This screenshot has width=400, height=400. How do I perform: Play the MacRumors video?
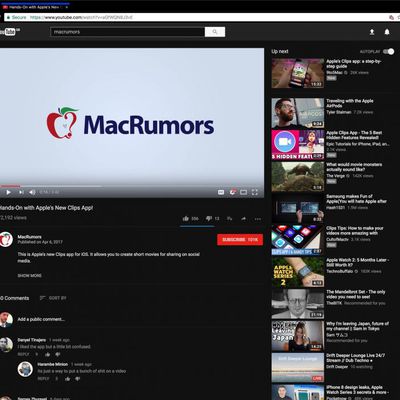pos(8,192)
